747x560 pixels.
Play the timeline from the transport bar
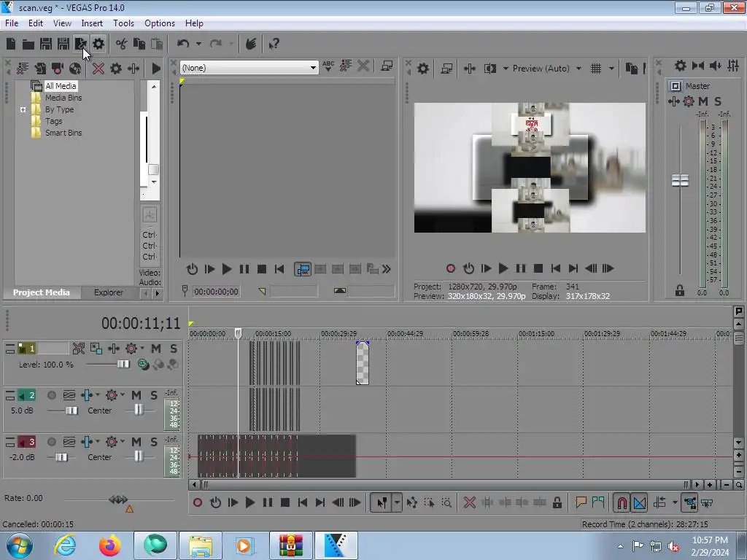(250, 503)
